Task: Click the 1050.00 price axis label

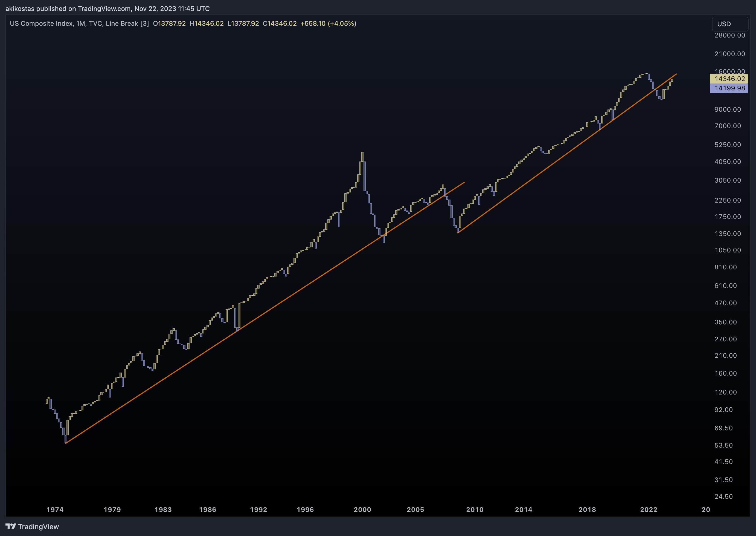Action: click(728, 250)
